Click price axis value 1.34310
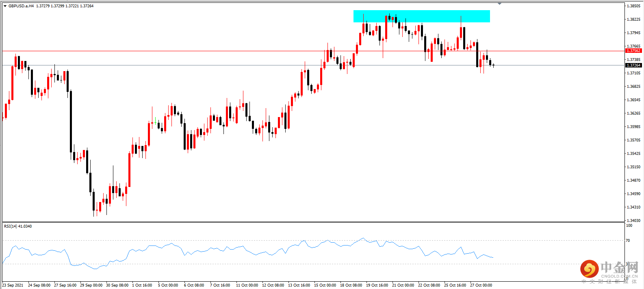 pos(633,207)
